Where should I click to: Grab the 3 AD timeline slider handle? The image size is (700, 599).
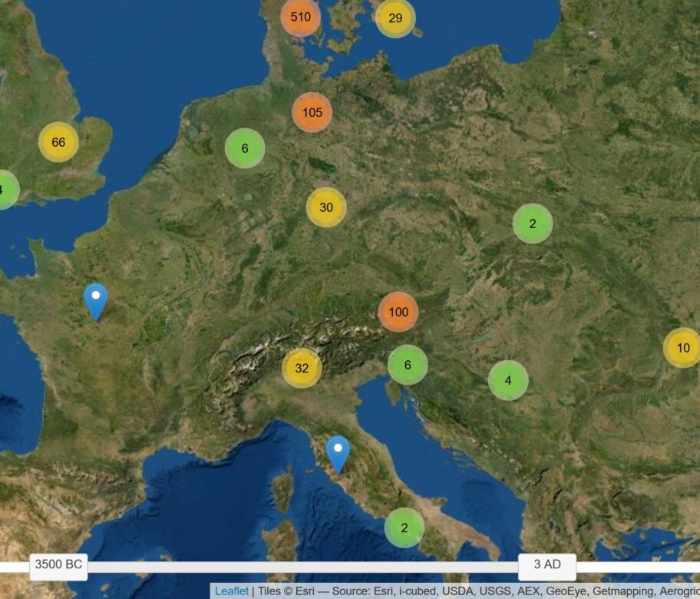[x=547, y=567]
